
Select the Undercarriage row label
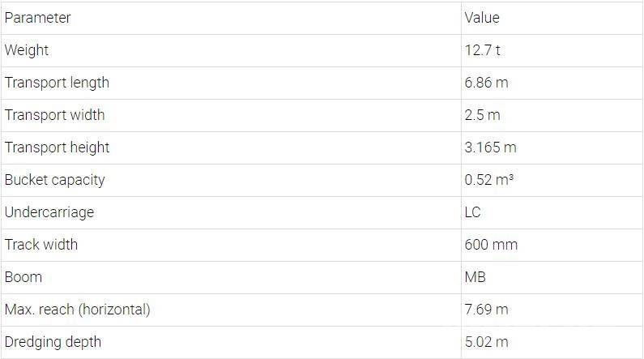tap(49, 212)
